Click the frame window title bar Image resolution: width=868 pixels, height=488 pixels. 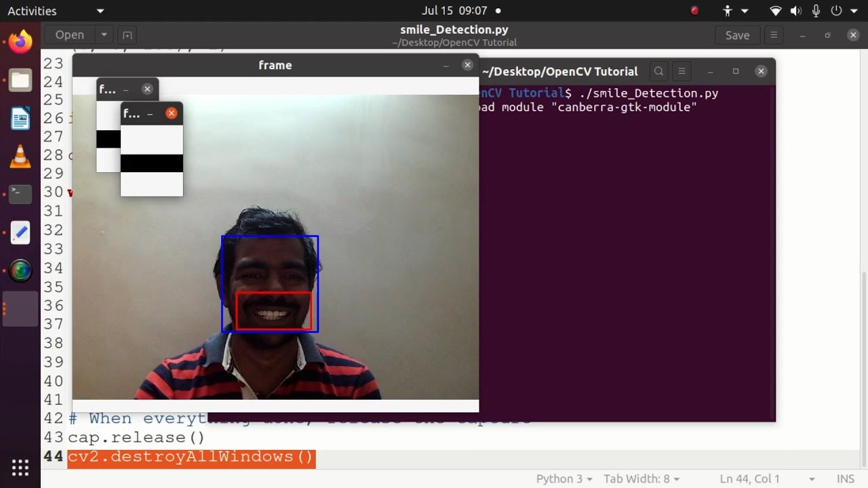coord(275,65)
